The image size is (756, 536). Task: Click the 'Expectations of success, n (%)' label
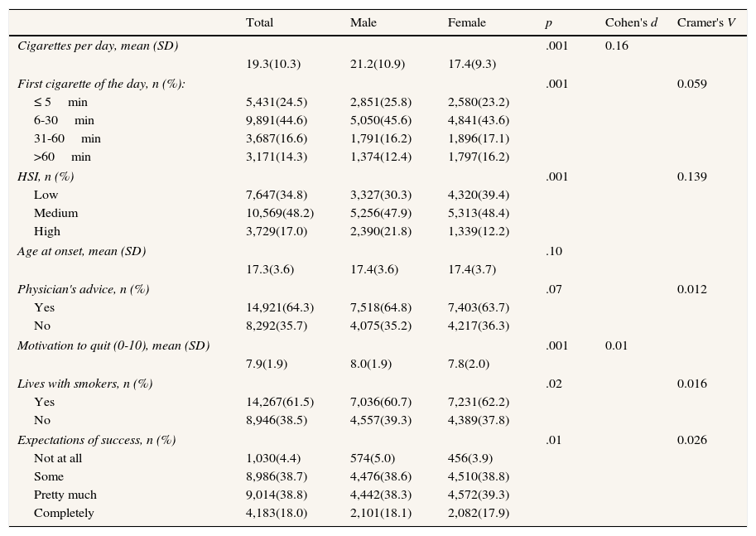96,440
